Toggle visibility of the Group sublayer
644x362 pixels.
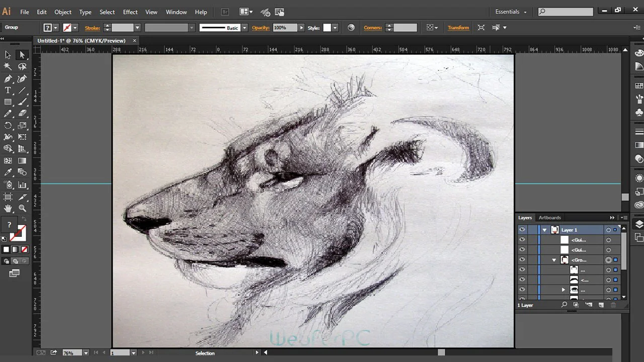(x=522, y=260)
